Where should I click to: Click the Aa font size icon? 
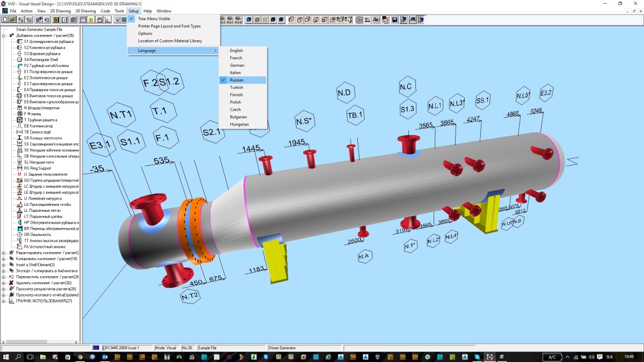click(376, 20)
